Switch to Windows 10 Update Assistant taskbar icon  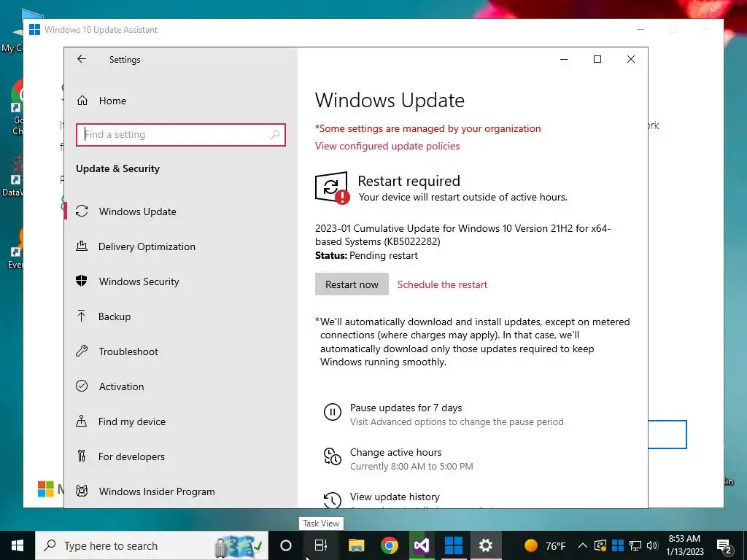(x=453, y=545)
